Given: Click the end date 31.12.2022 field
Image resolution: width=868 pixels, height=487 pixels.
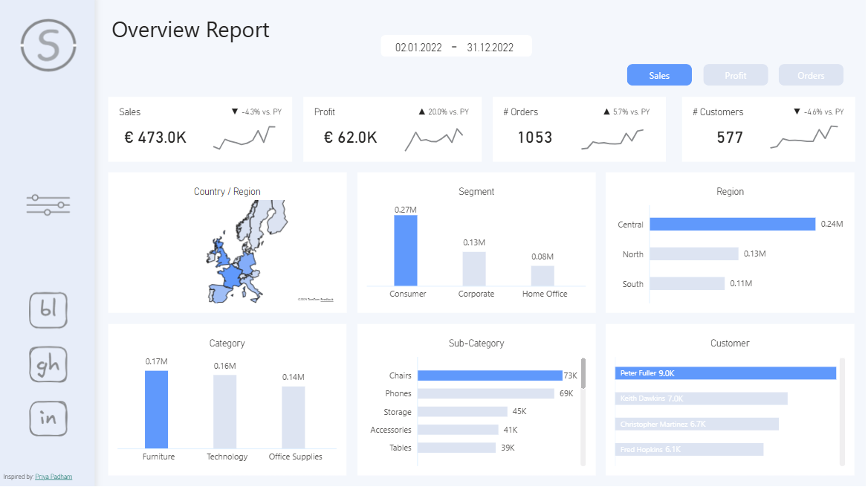Looking at the screenshot, I should point(490,48).
